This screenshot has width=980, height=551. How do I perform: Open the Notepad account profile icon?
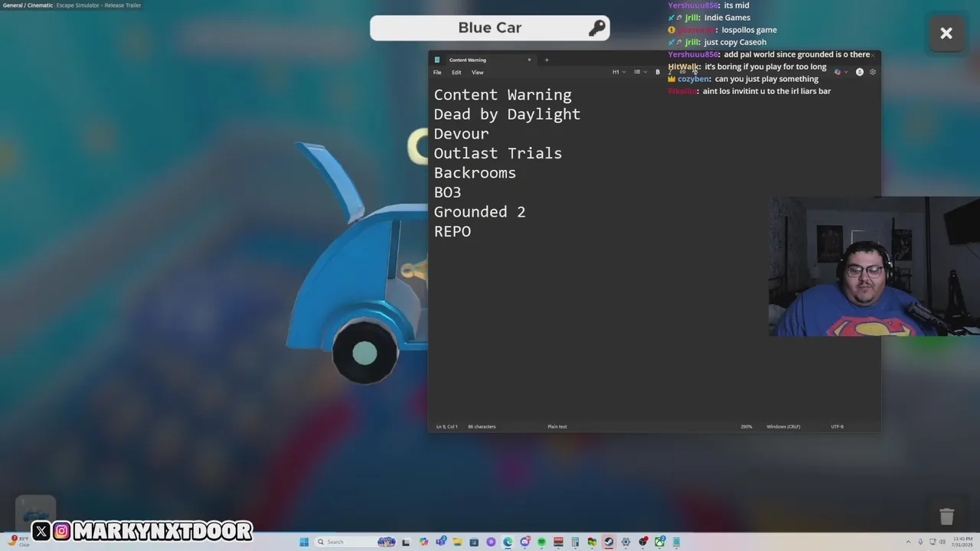(859, 72)
